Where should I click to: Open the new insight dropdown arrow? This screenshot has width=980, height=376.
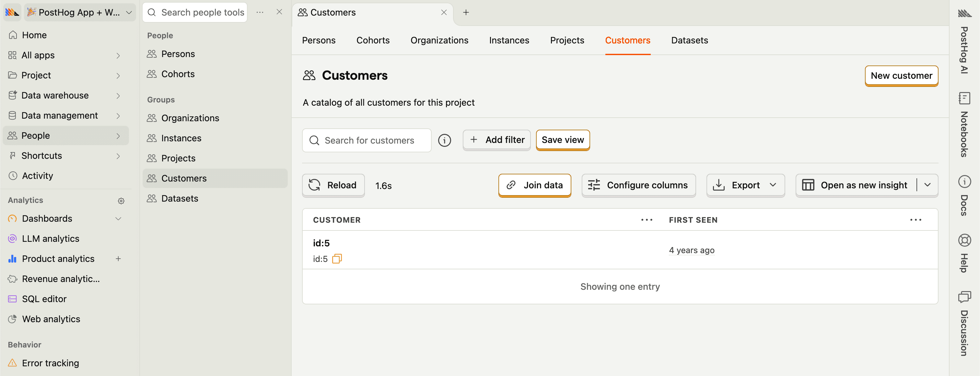[x=927, y=185]
